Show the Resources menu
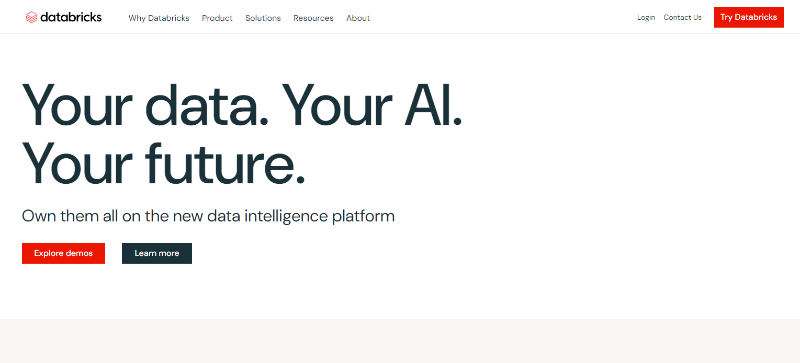The width and height of the screenshot is (800, 363). click(313, 18)
